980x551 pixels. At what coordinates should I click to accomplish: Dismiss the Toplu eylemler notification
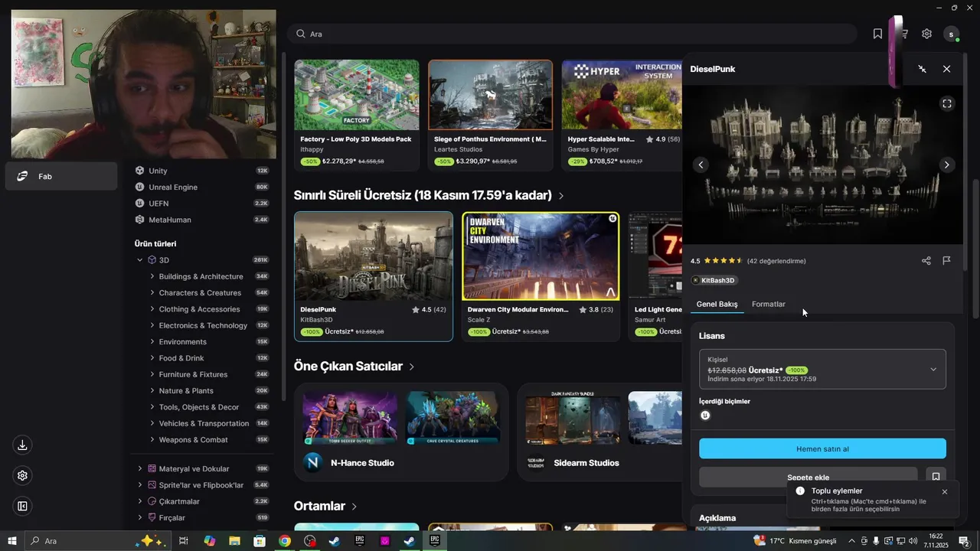pyautogui.click(x=944, y=491)
